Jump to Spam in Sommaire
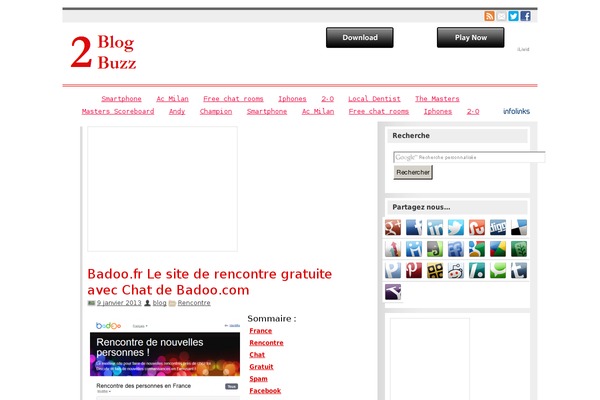600x400 pixels. (258, 379)
